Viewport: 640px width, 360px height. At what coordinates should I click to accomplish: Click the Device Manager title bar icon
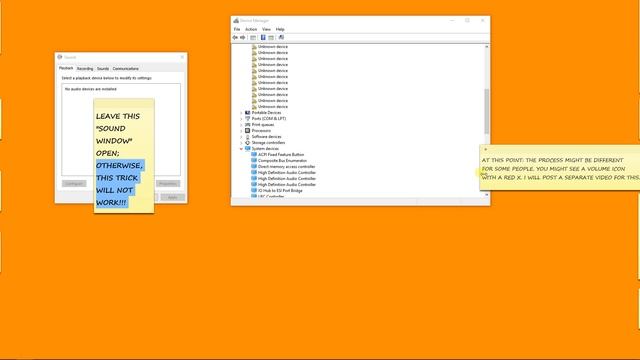point(236,20)
